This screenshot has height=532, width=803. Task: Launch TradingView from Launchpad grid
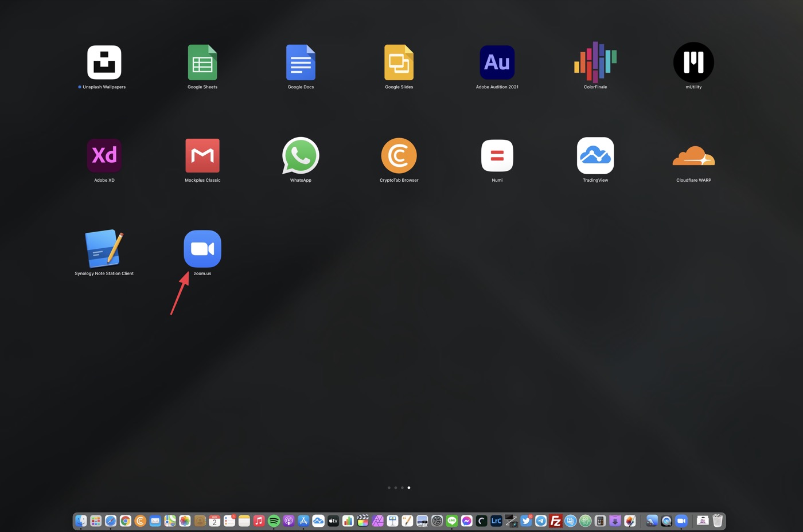pos(595,155)
